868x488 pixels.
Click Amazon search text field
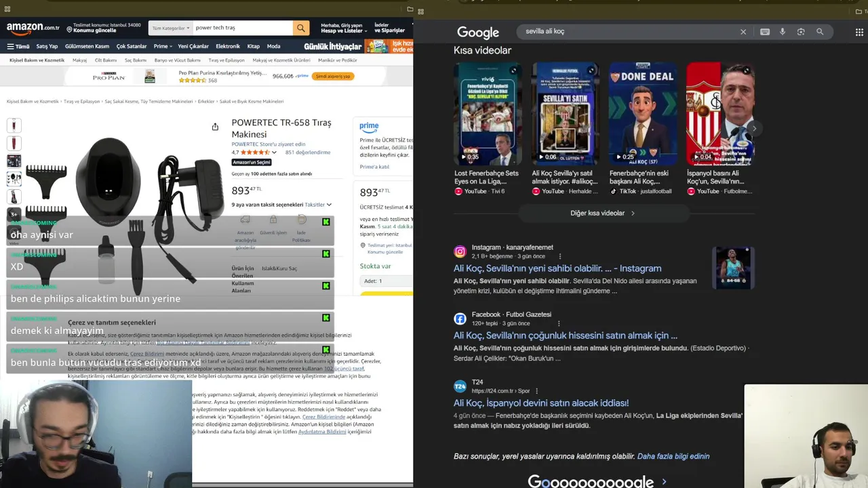[x=243, y=28]
